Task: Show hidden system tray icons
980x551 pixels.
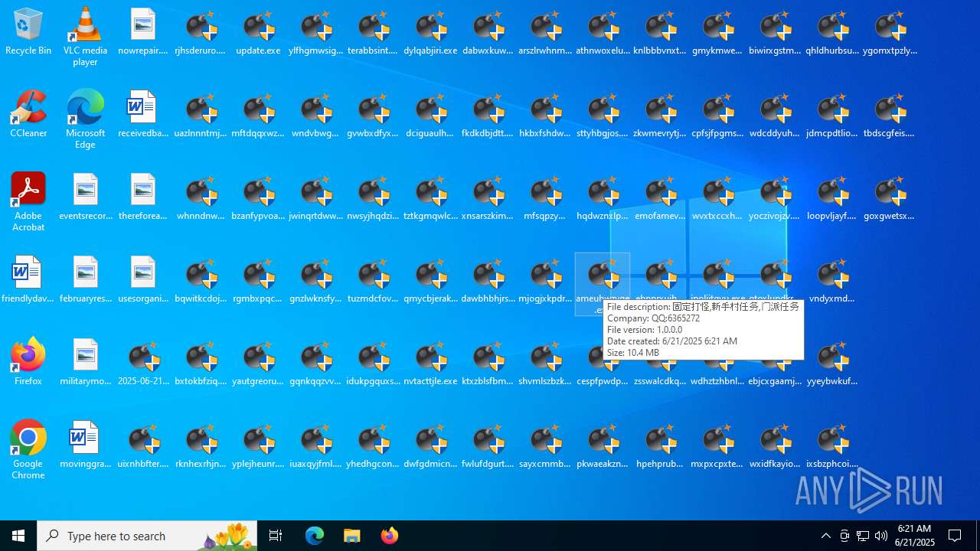Action: pyautogui.click(x=826, y=536)
